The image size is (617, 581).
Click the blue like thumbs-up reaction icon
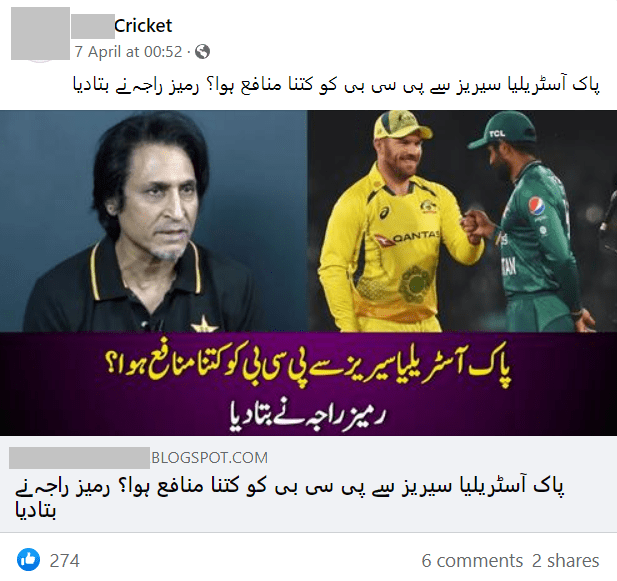pos(28,559)
